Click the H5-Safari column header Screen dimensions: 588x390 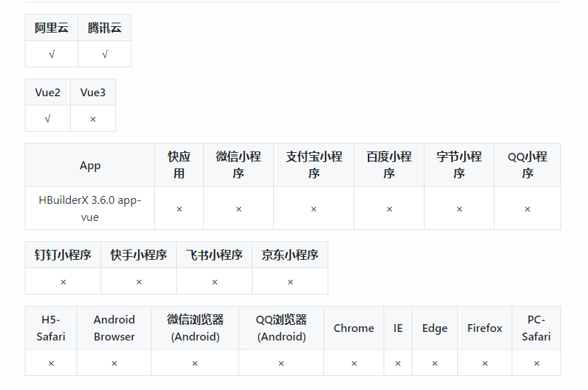(51, 328)
